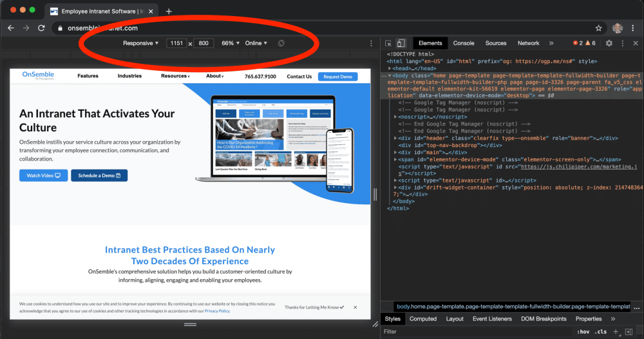
Task: Click the viewport width field 1151
Action: click(x=176, y=43)
